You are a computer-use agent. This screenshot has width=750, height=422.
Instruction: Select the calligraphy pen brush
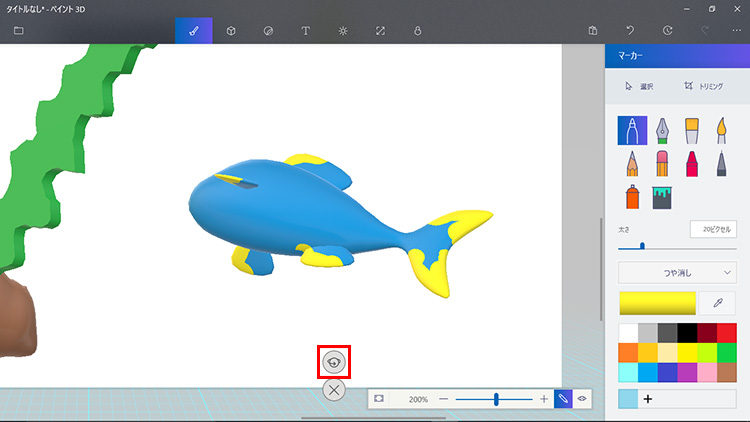click(x=661, y=131)
